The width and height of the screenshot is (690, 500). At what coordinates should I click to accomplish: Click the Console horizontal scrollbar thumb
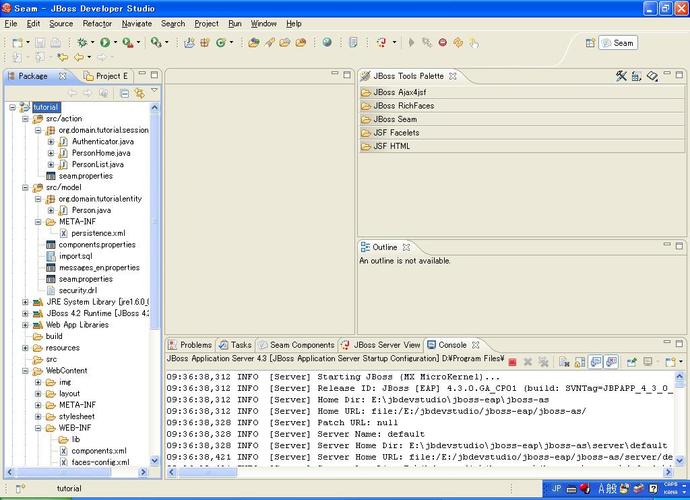coord(207,472)
